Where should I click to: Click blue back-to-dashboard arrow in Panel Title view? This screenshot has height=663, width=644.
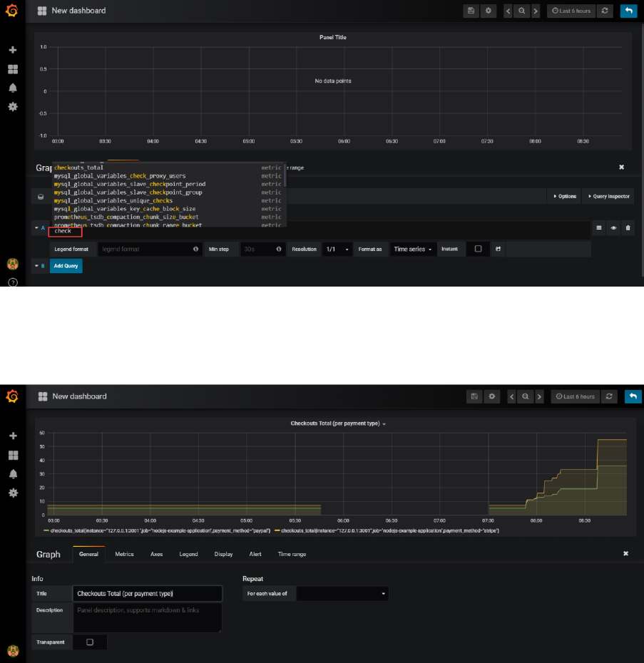click(629, 11)
